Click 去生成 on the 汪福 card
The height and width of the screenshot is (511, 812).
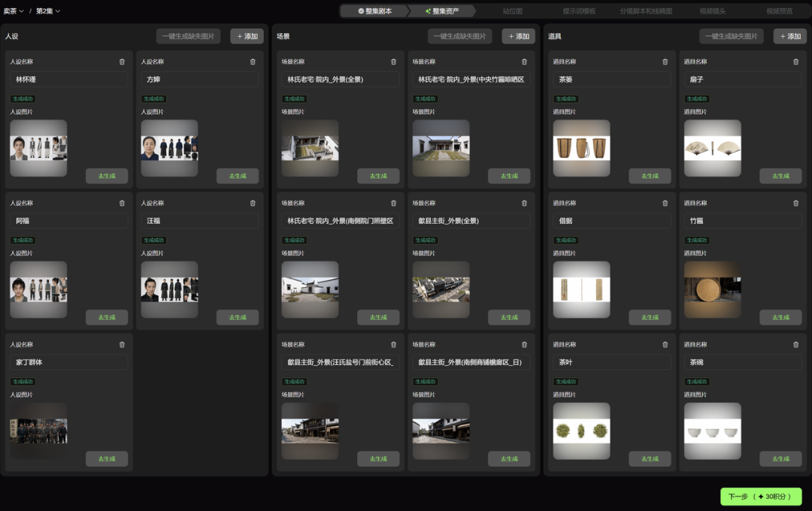[238, 317]
